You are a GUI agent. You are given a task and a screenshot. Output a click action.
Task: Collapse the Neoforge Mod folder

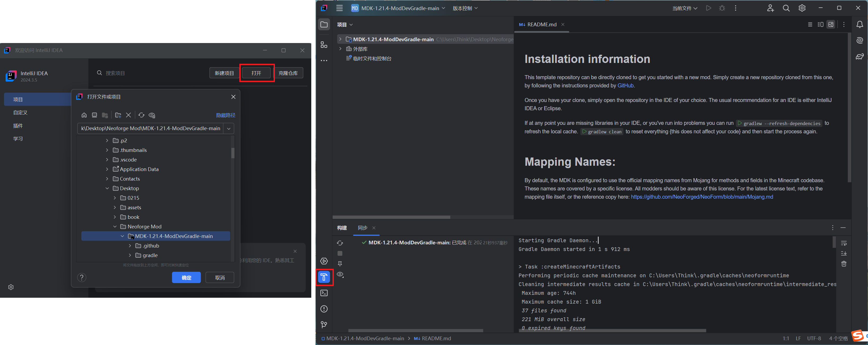115,227
